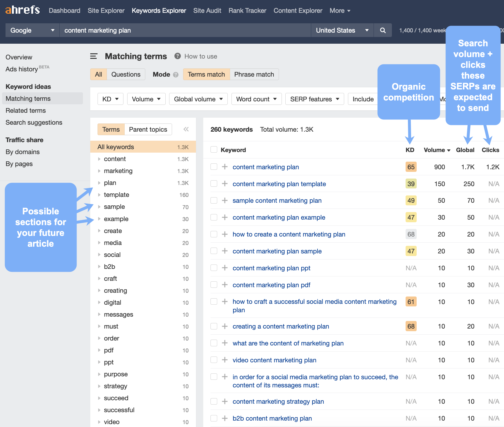Image resolution: width=504 pixels, height=427 pixels.
Task: Check the 'sample content marketing plan' checkbox
Action: tap(214, 200)
